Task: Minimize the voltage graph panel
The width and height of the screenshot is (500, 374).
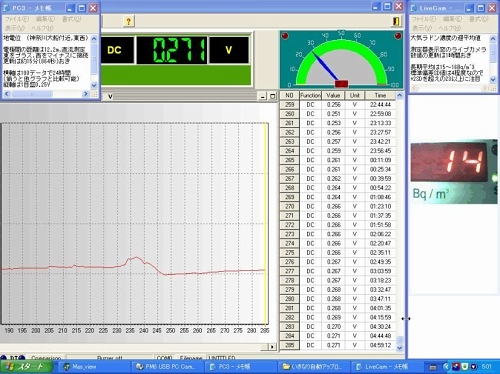Action: (263, 96)
